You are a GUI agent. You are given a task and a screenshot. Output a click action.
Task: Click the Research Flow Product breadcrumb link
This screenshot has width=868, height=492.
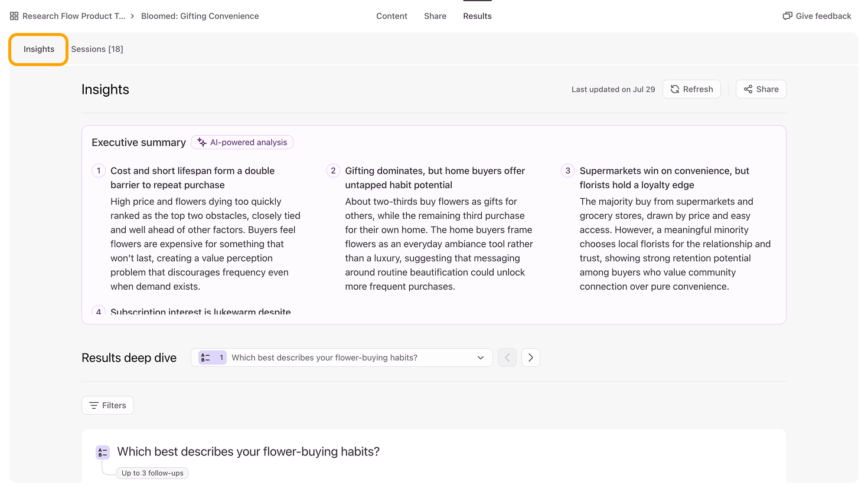point(74,16)
